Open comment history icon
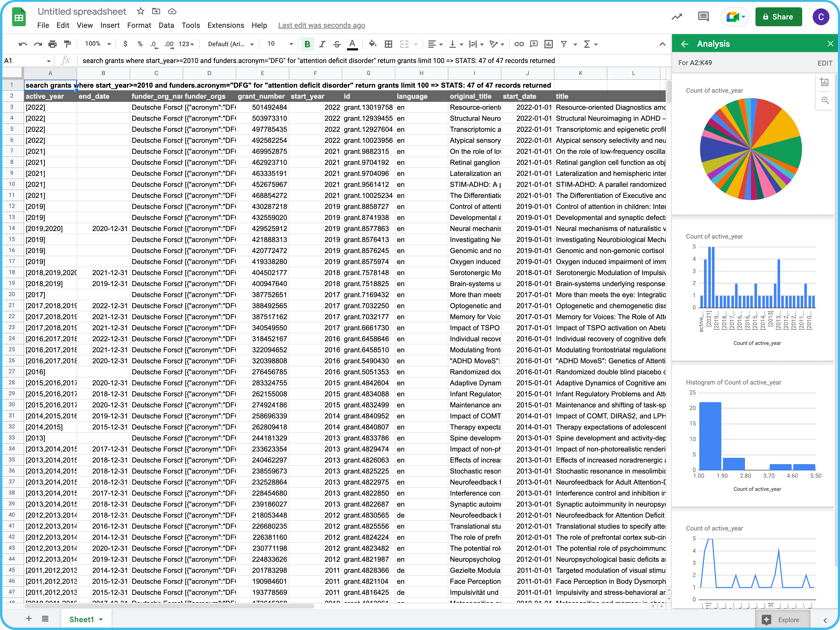 [x=703, y=17]
